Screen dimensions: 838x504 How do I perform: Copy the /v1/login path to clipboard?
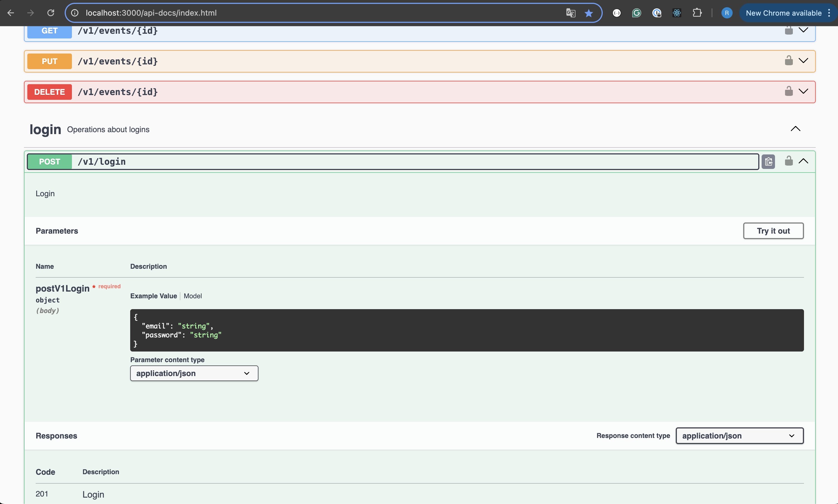point(768,162)
